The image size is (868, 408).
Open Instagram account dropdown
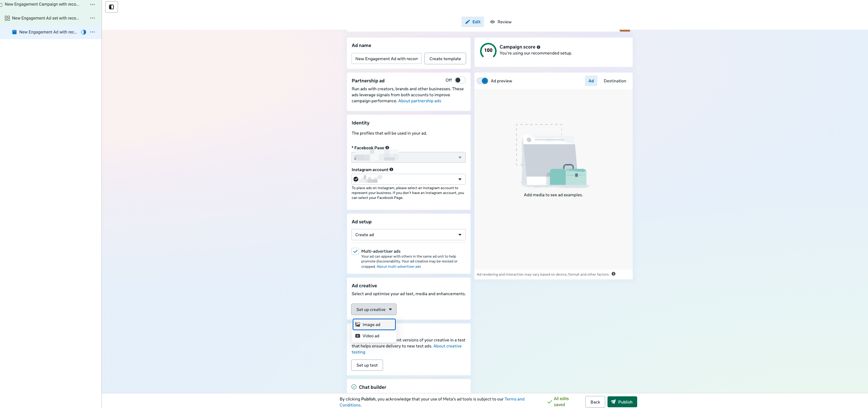[408, 179]
